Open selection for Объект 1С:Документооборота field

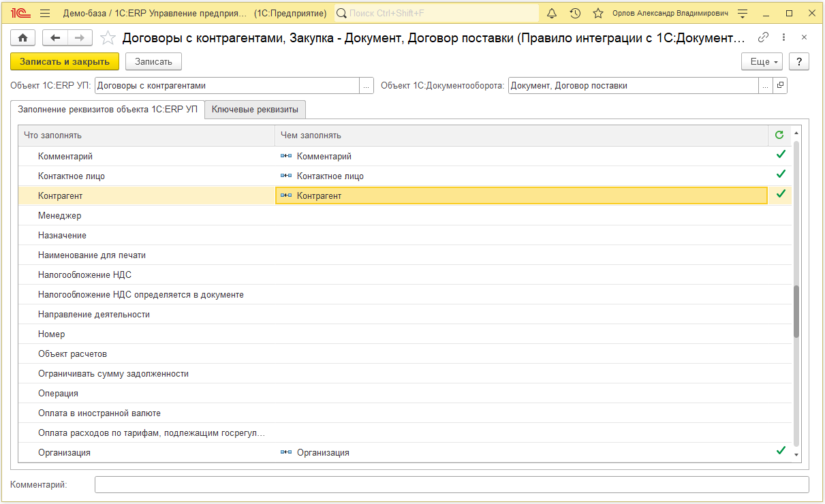(x=766, y=86)
